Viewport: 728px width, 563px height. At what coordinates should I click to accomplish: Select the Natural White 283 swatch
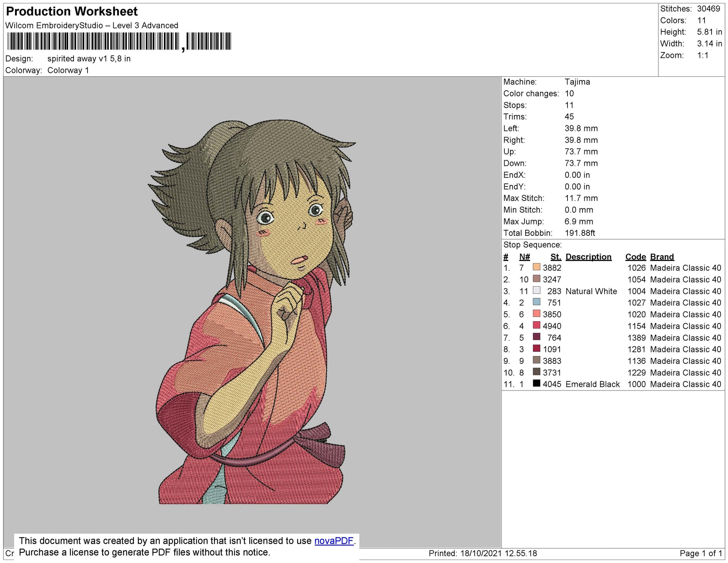coord(536,290)
